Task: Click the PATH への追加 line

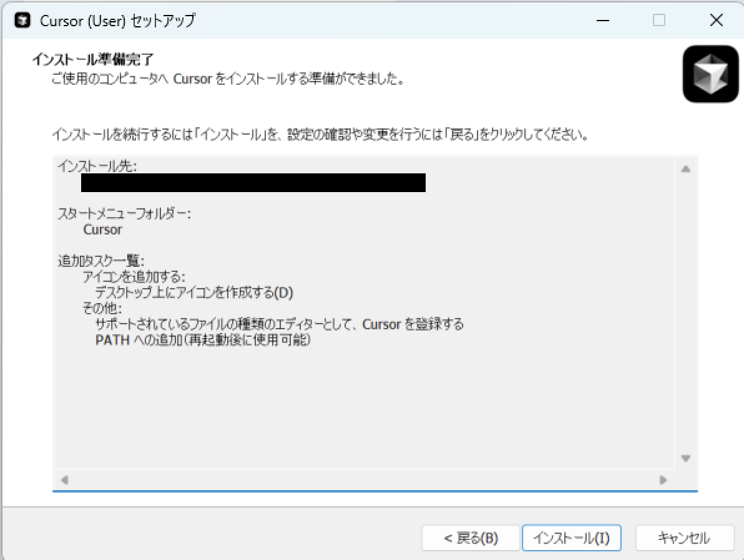Action: point(203,340)
